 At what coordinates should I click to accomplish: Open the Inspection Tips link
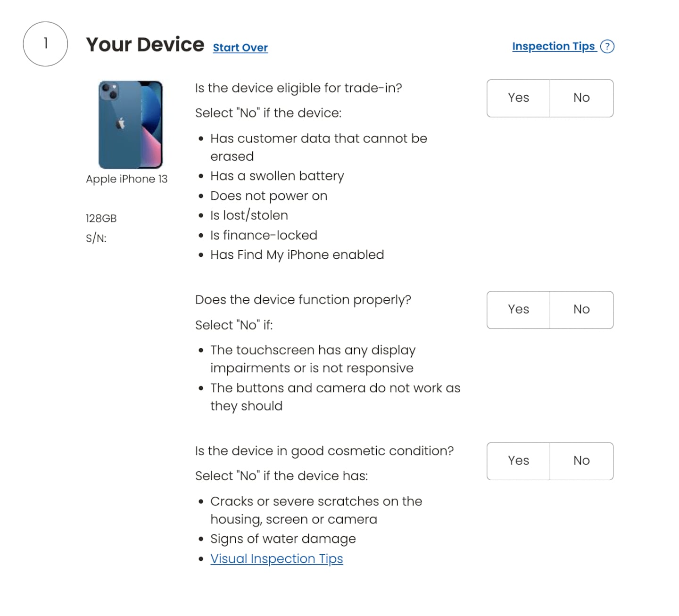coord(554,46)
